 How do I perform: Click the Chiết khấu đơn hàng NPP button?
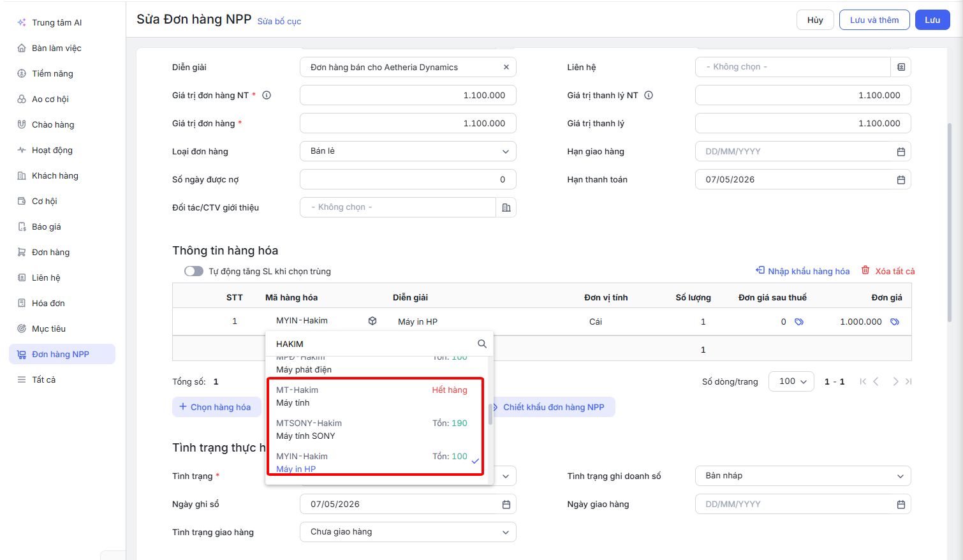pyautogui.click(x=552, y=407)
